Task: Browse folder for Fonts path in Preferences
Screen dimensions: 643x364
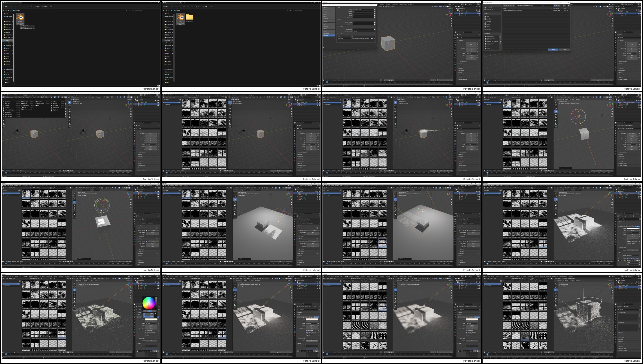Action: coord(375,10)
